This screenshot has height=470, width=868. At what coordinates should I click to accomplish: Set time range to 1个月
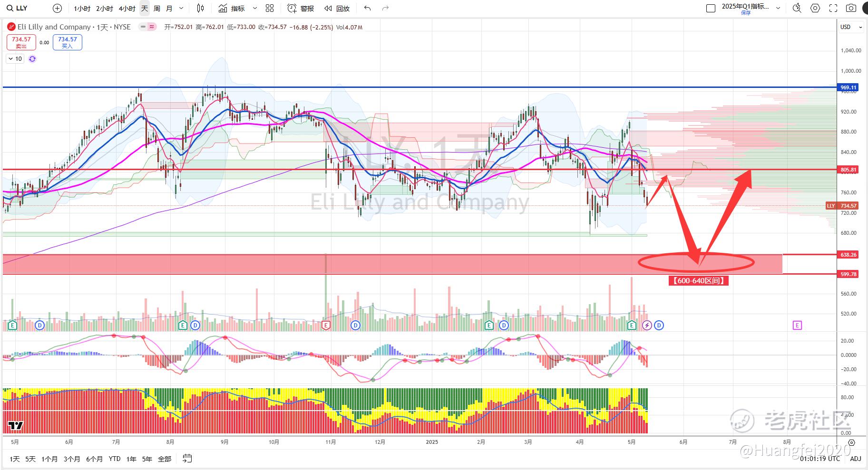(x=49, y=459)
